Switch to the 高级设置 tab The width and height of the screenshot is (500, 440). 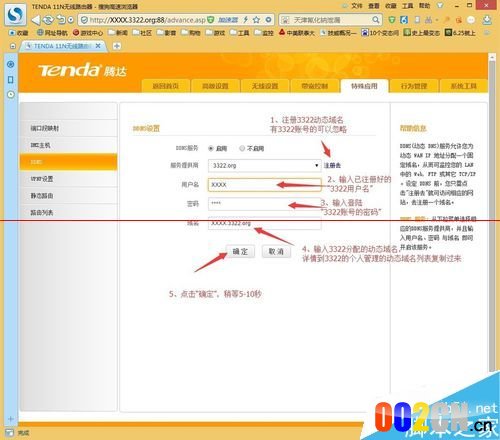pos(215,86)
